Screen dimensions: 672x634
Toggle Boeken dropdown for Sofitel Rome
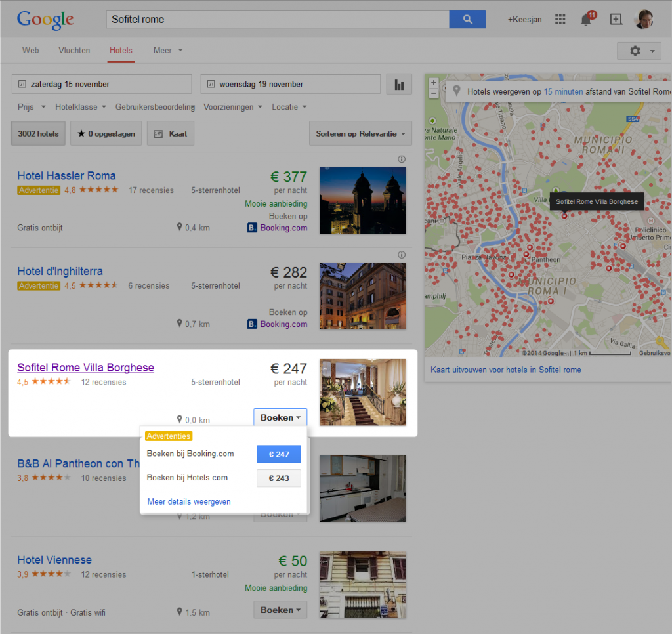click(x=280, y=417)
